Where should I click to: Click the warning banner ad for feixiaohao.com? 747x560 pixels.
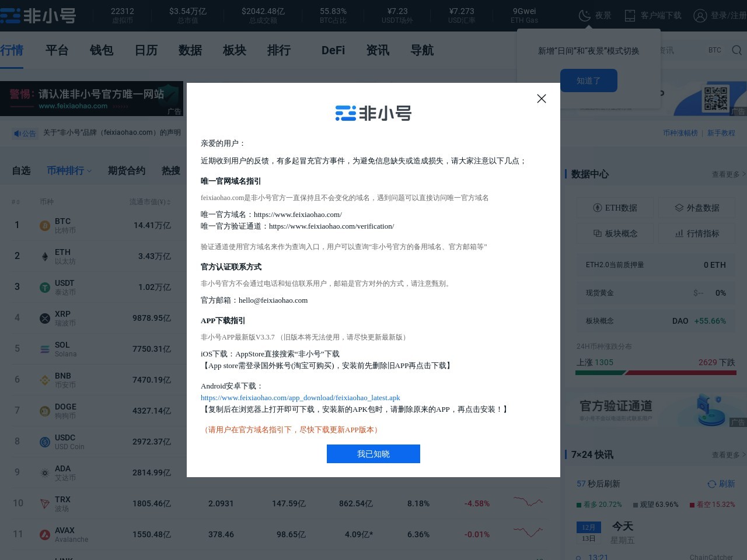tap(92, 99)
